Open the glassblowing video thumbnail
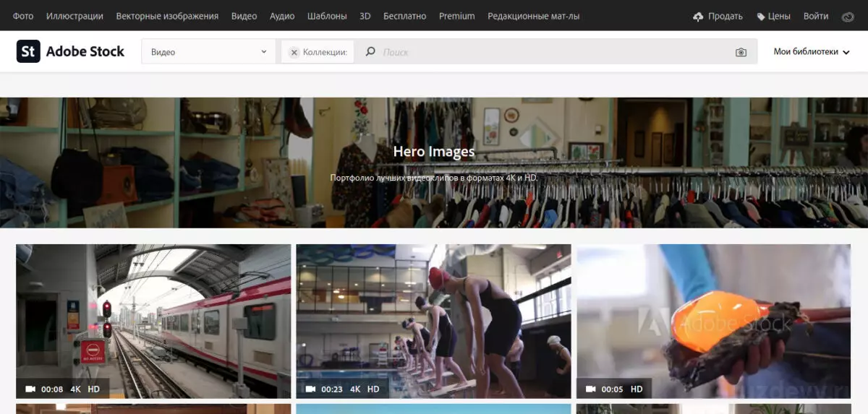Image resolution: width=868 pixels, height=414 pixels. coord(713,322)
